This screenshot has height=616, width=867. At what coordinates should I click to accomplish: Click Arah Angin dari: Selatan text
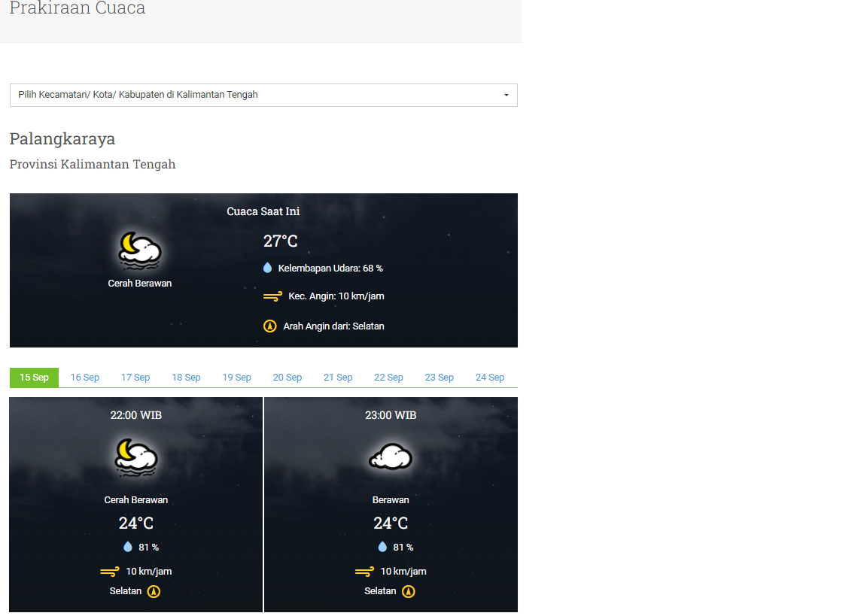(333, 326)
